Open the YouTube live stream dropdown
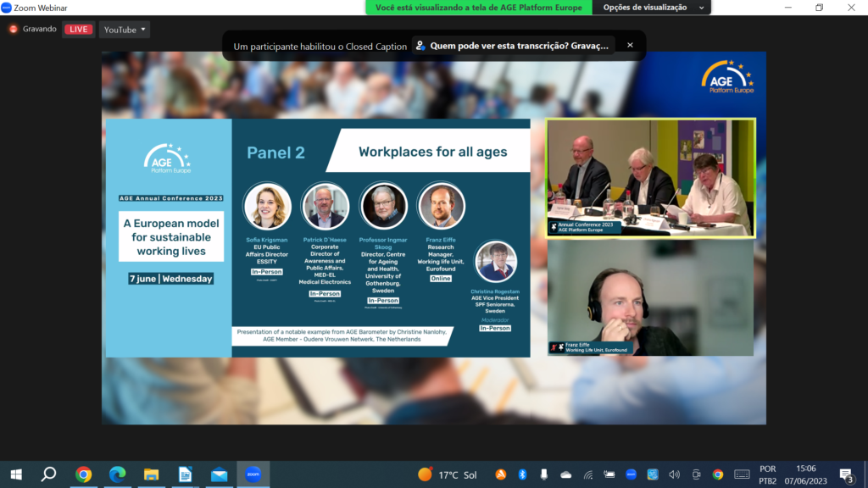The width and height of the screenshot is (868, 488). 125,30
